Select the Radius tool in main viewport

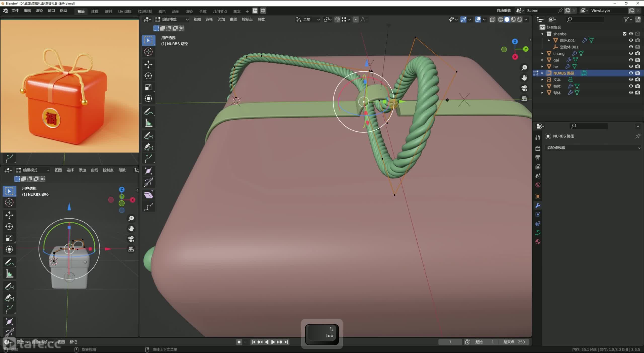(x=148, y=171)
